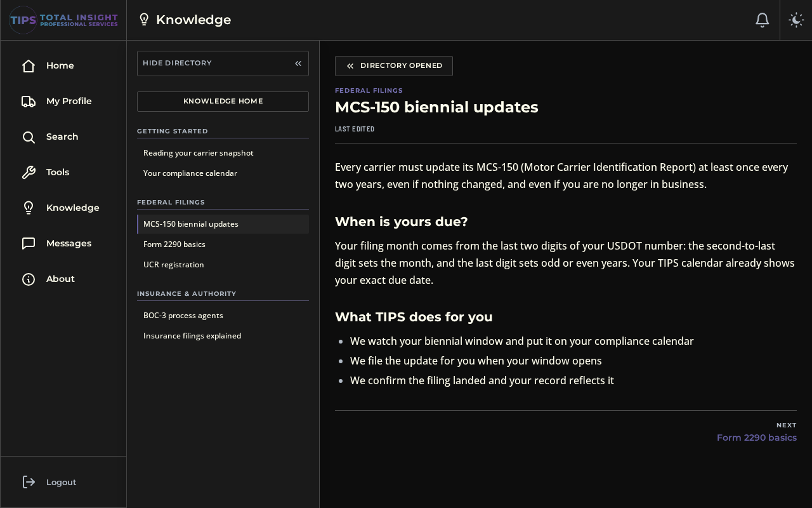Screen dimensions: 812x508
Task: Open My Profile menu item
Action: coord(69,101)
